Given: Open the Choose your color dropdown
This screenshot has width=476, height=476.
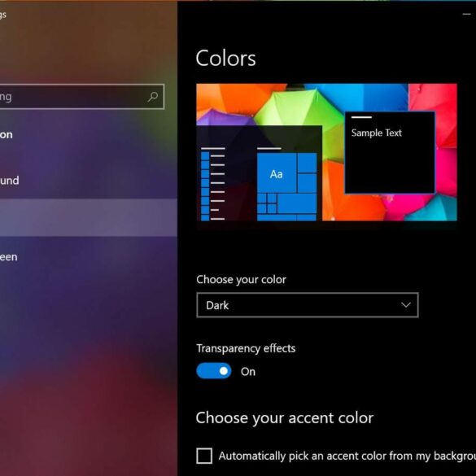Looking at the screenshot, I should pyautogui.click(x=308, y=305).
